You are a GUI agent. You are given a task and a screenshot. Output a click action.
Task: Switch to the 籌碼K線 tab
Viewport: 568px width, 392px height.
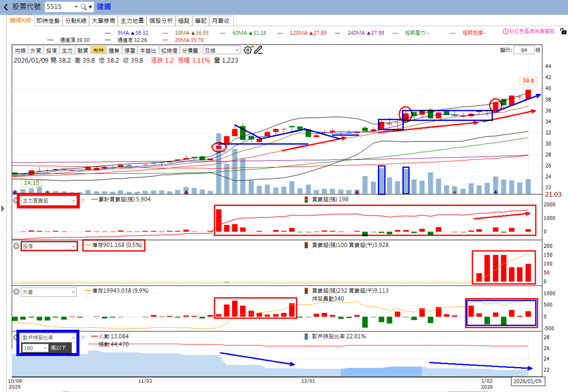20,20
